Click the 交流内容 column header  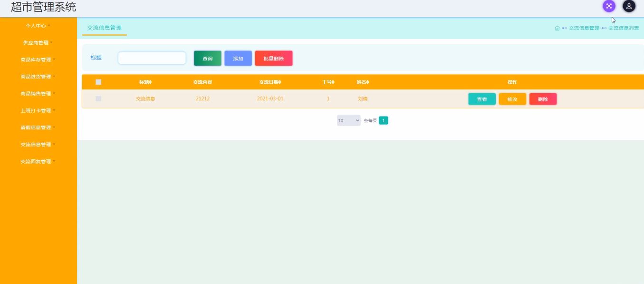click(202, 82)
